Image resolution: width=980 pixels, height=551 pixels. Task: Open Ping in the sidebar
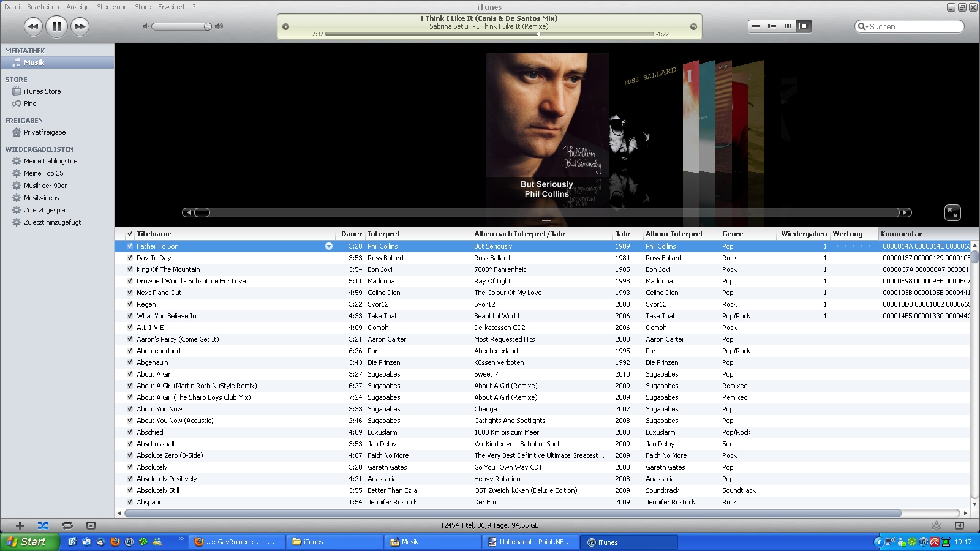coord(30,103)
